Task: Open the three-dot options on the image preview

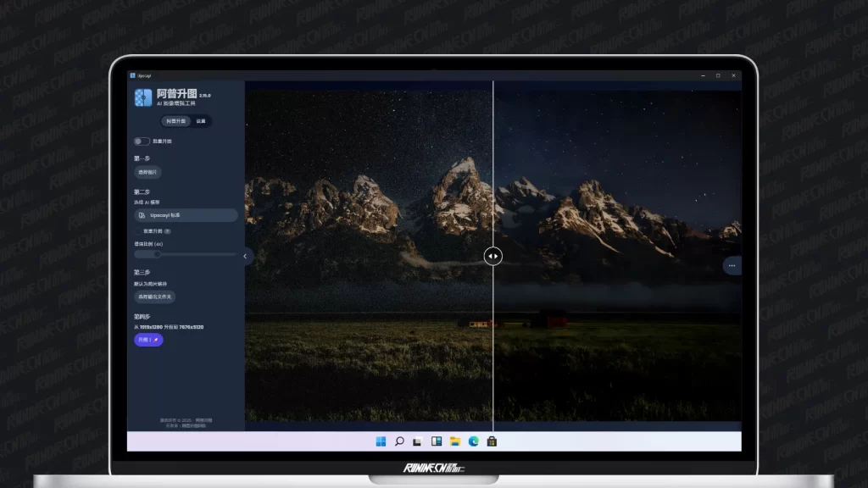Action: (x=731, y=265)
